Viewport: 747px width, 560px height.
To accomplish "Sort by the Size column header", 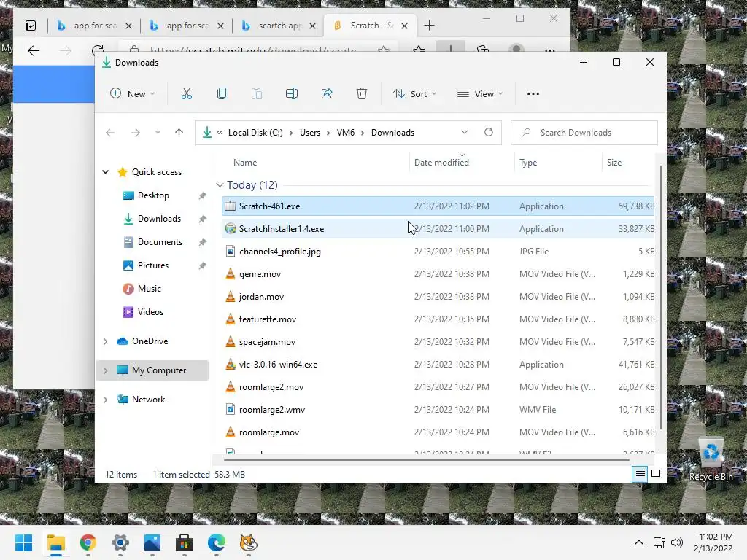I will (x=614, y=163).
